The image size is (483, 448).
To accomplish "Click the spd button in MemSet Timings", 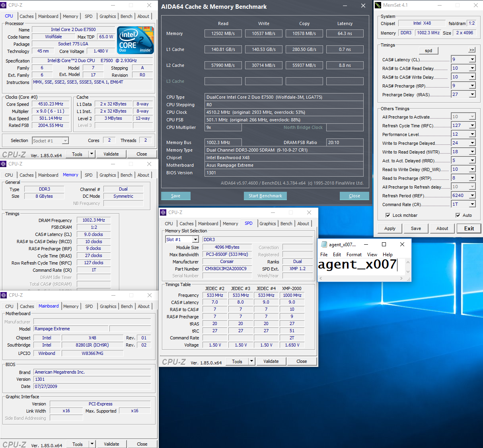I will point(428,51).
